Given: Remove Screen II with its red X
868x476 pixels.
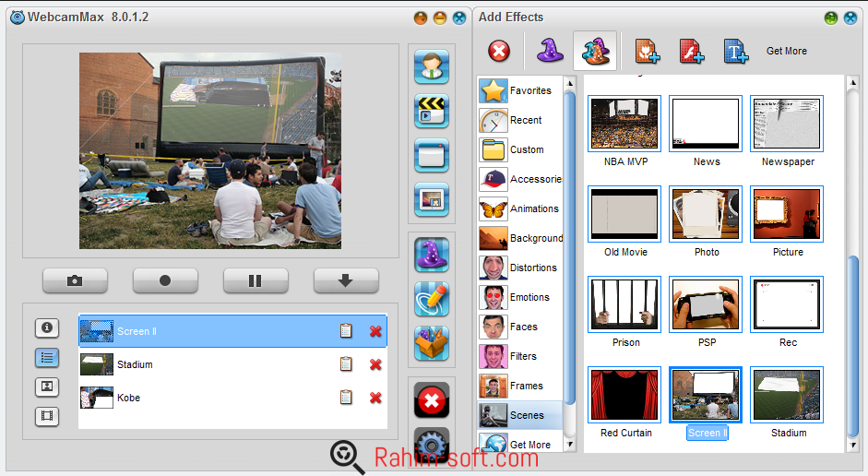Looking at the screenshot, I should click(375, 331).
